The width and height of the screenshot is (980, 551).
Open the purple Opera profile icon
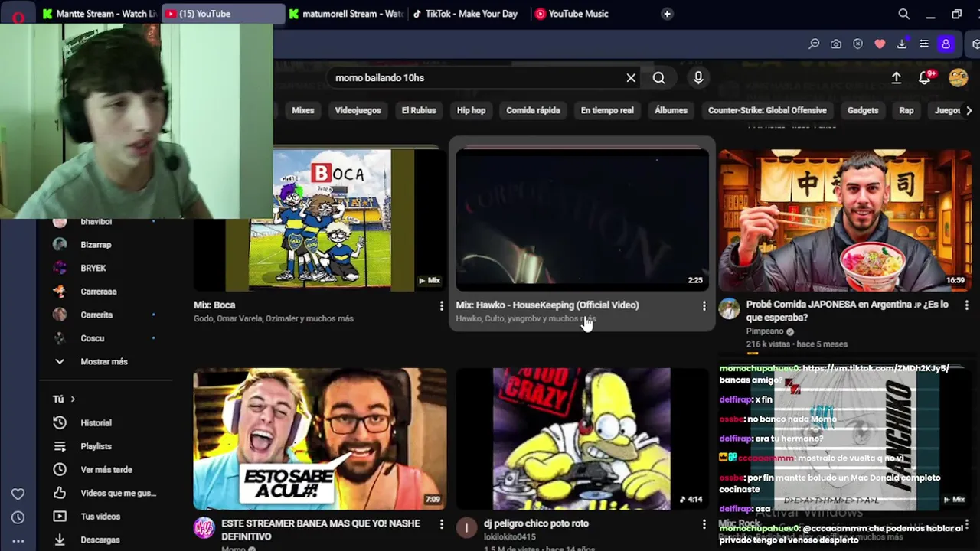click(946, 44)
